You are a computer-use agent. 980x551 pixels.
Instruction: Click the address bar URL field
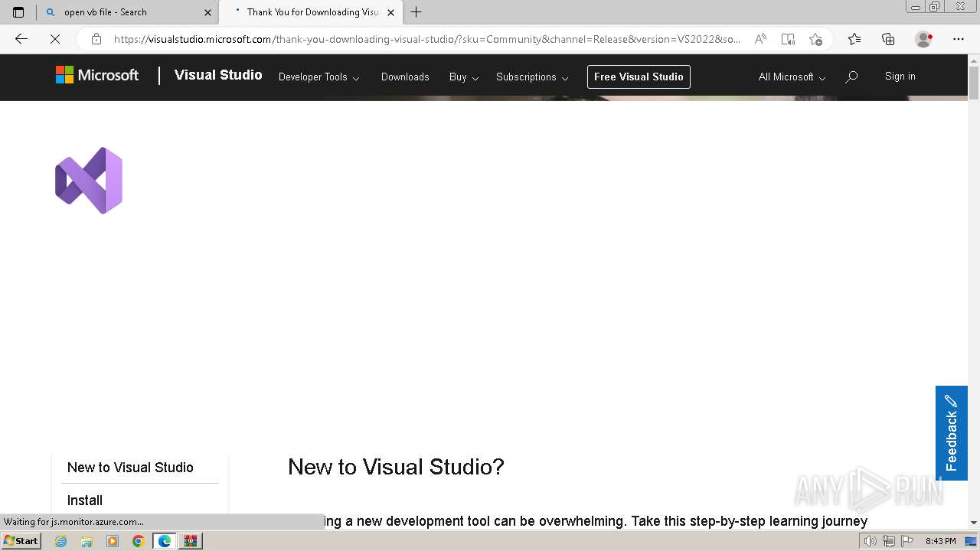coord(427,39)
